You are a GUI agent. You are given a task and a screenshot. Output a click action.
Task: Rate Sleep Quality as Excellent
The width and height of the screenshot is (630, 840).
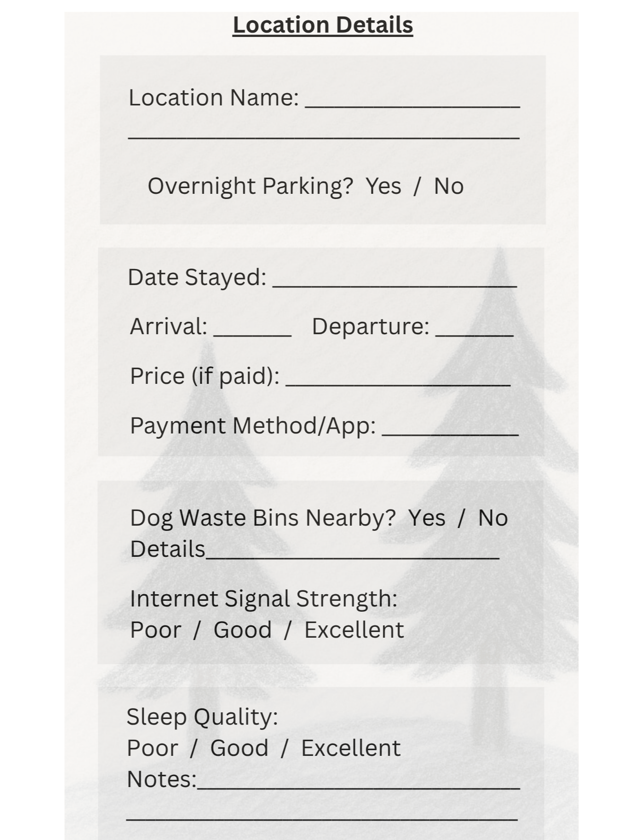tap(351, 748)
